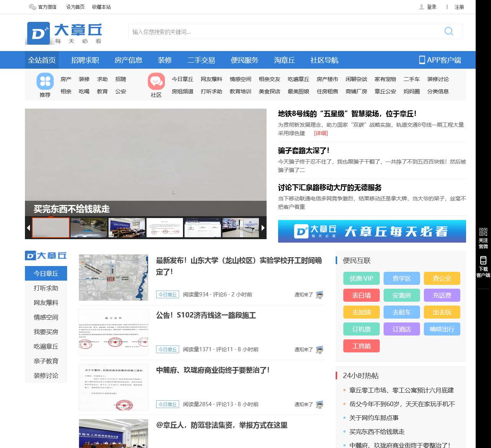This screenshot has height=448, width=491.
Task: Open the 二手交易 menu
Action: point(201,60)
